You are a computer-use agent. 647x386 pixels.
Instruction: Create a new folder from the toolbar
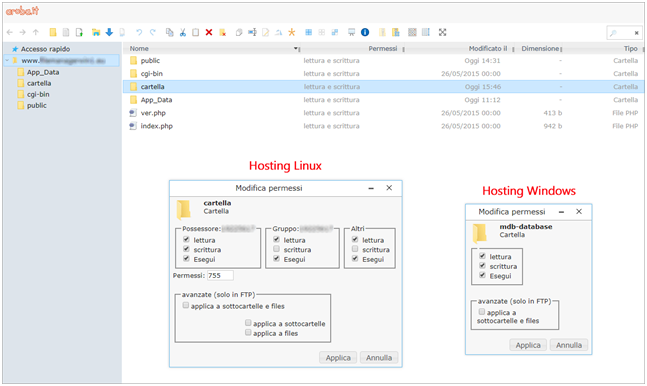tap(53, 32)
